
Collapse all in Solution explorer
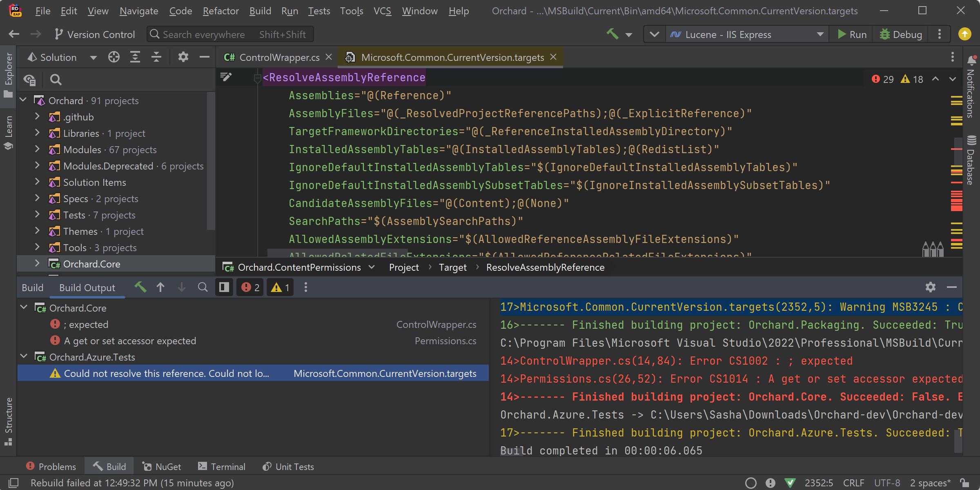click(x=156, y=57)
